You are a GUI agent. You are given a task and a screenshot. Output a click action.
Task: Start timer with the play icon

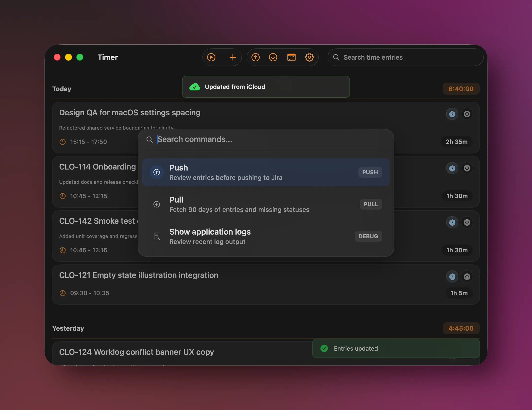[x=211, y=57]
